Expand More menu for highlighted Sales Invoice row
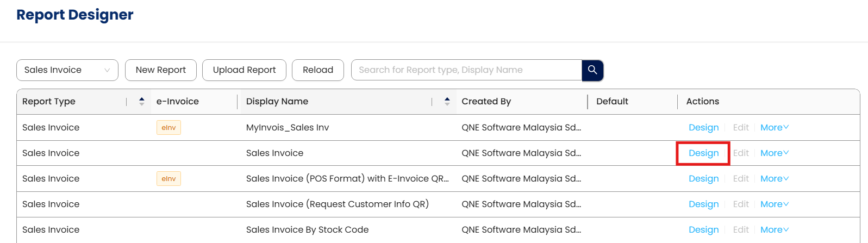 click(x=774, y=153)
